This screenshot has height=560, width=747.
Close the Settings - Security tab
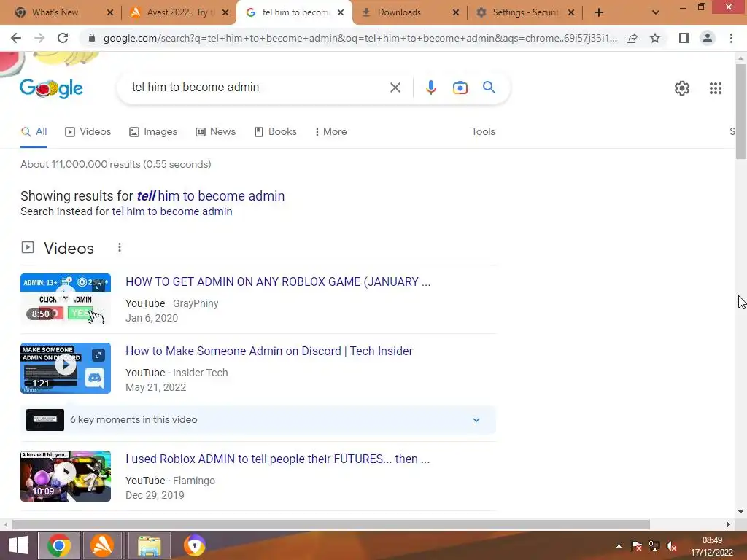(x=571, y=12)
